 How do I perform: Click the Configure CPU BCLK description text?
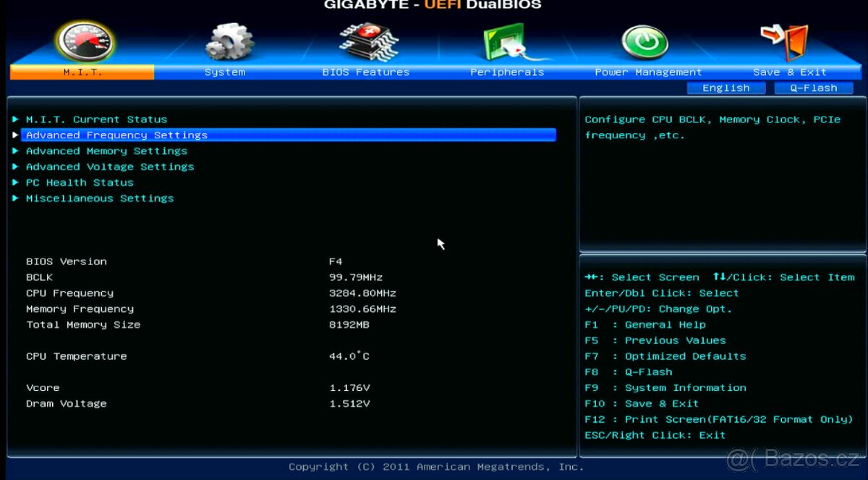click(x=712, y=127)
